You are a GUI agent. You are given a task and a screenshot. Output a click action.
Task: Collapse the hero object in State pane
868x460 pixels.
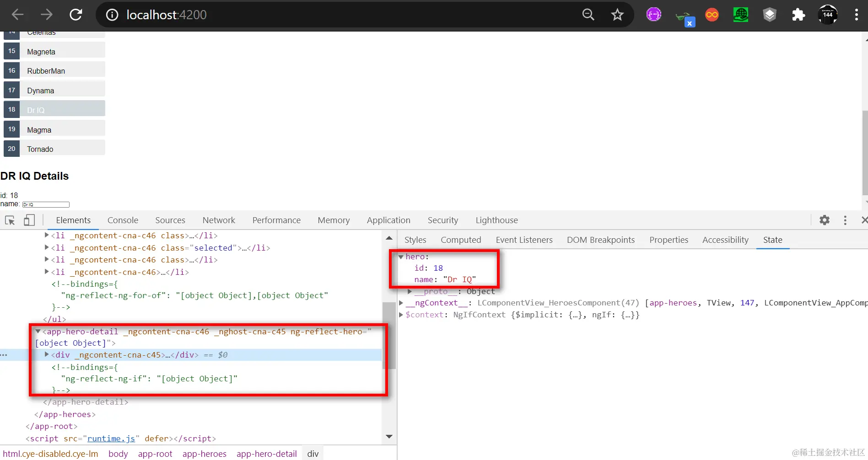pyautogui.click(x=401, y=257)
